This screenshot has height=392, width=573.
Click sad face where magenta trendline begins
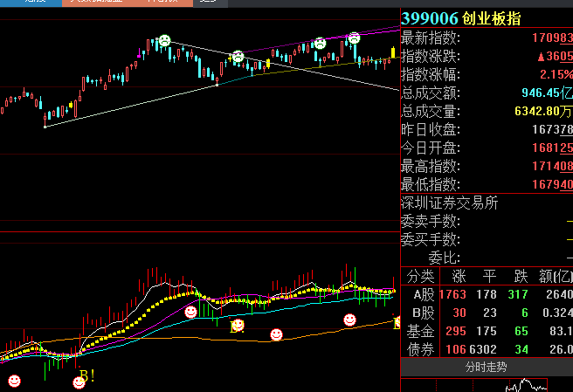click(x=238, y=56)
